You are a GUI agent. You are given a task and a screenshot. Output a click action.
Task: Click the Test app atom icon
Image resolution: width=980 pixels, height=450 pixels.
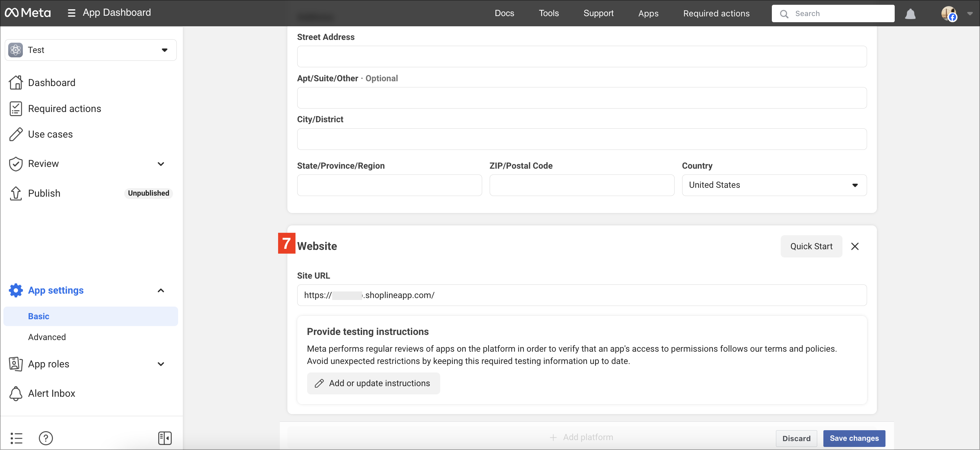tap(16, 50)
